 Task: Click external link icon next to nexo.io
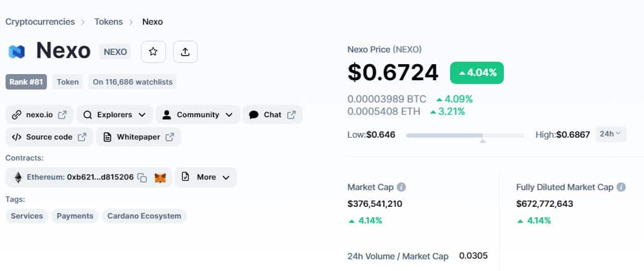(x=62, y=115)
